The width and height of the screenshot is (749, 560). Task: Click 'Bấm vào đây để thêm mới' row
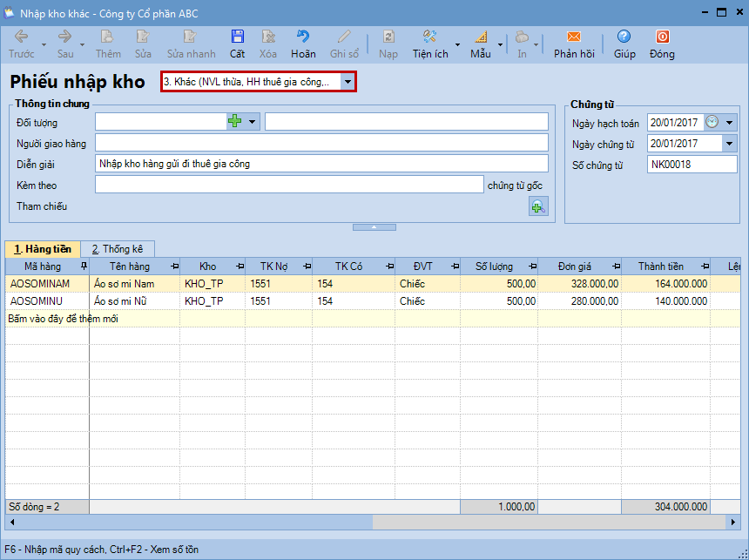[x=64, y=319]
